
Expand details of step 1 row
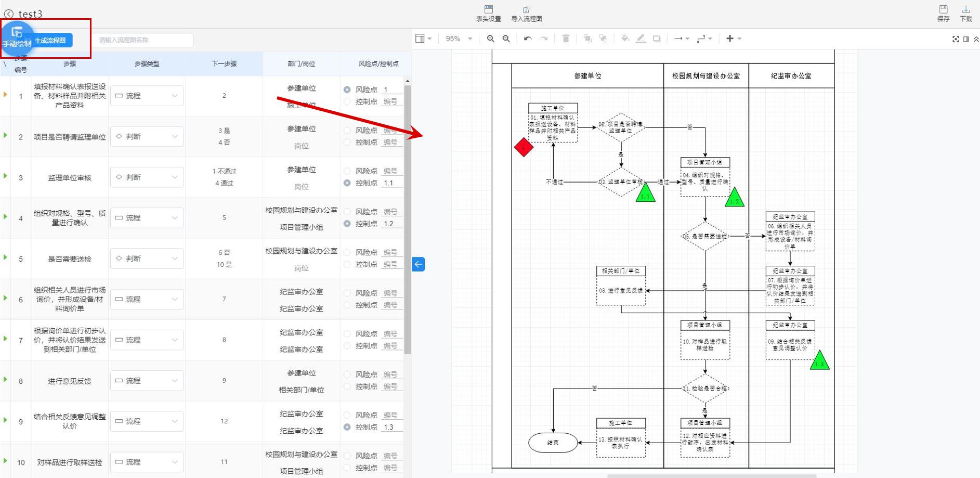(5, 95)
